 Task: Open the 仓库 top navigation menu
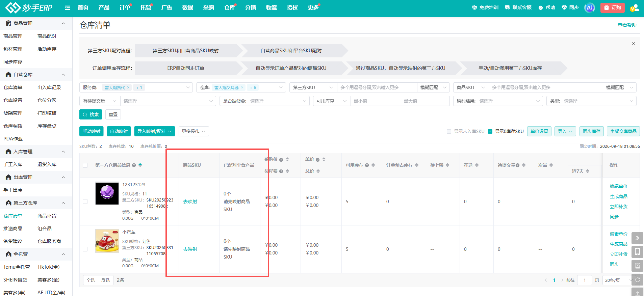tap(230, 7)
